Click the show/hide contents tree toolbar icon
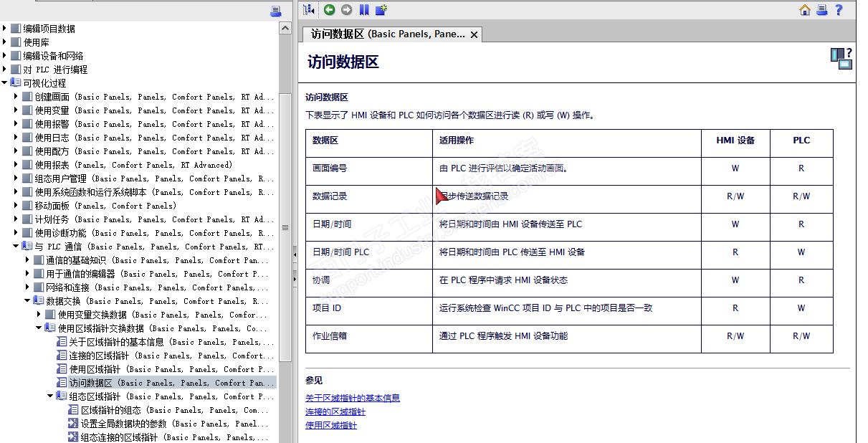Image resolution: width=868 pixels, height=443 pixels. 309,9
